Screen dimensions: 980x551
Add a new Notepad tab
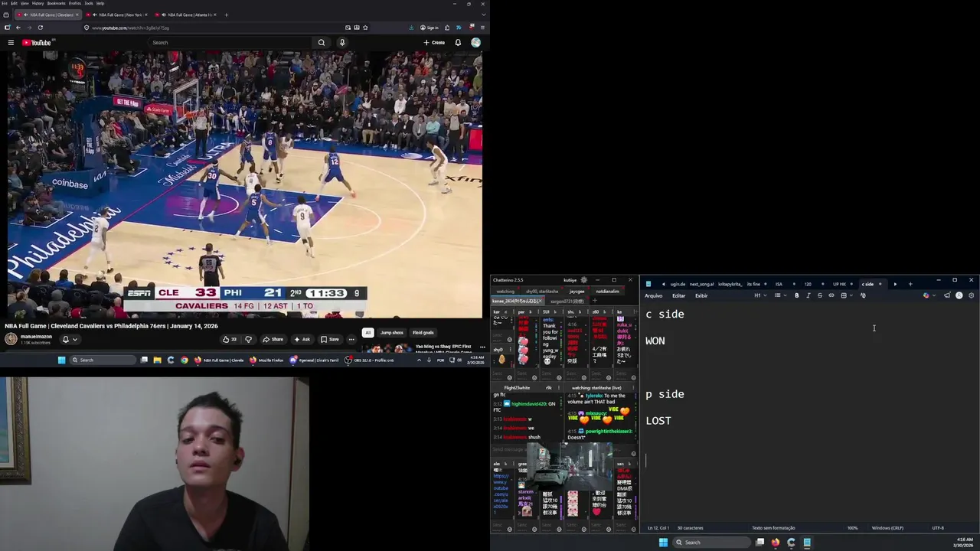tap(910, 284)
